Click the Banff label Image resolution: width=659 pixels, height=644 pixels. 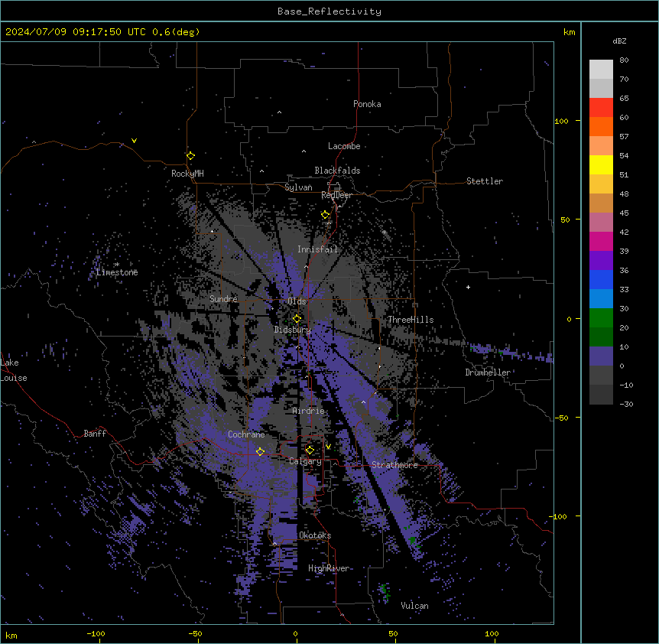pyautogui.click(x=95, y=434)
